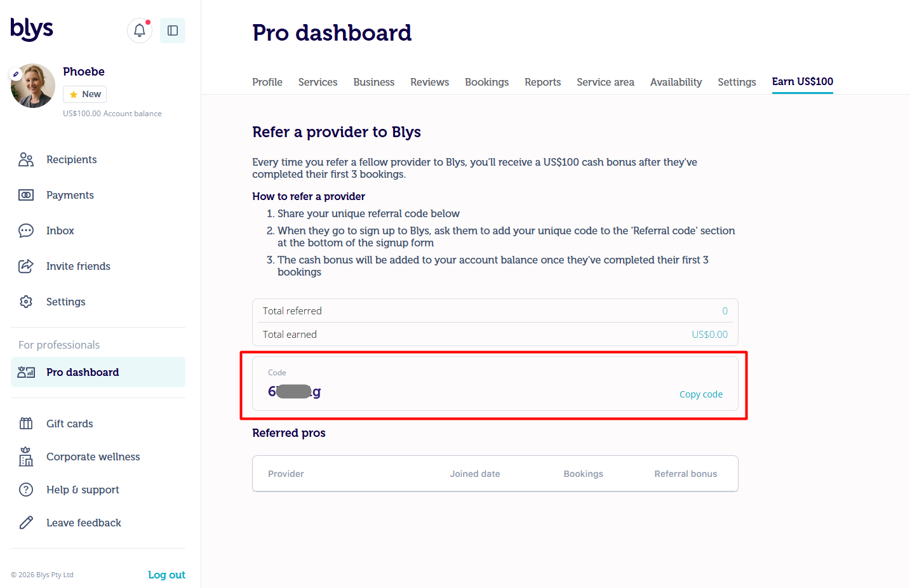Image resolution: width=910 pixels, height=588 pixels.
Task: Click the Total referred label
Action: [x=292, y=311]
